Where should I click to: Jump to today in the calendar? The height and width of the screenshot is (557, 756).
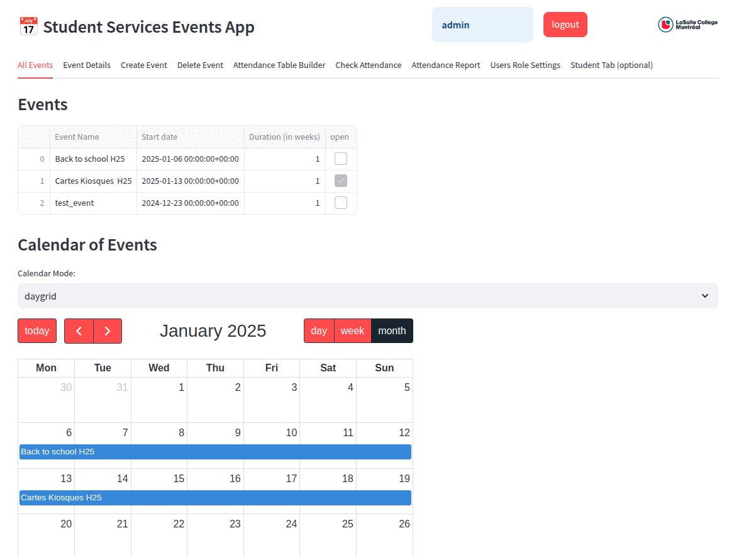pos(36,330)
